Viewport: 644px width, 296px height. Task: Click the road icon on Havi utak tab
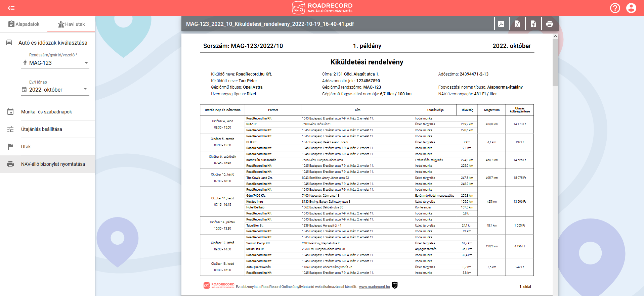[61, 24]
